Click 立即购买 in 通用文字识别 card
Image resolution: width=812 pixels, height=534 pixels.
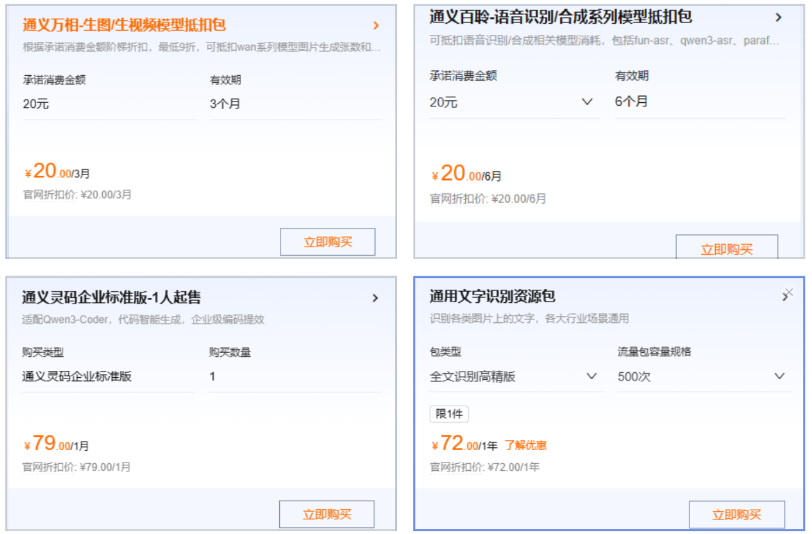(736, 515)
